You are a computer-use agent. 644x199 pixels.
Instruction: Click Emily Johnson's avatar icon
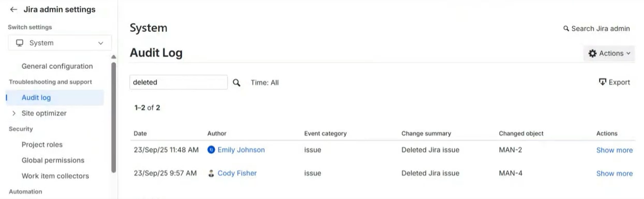point(211,150)
